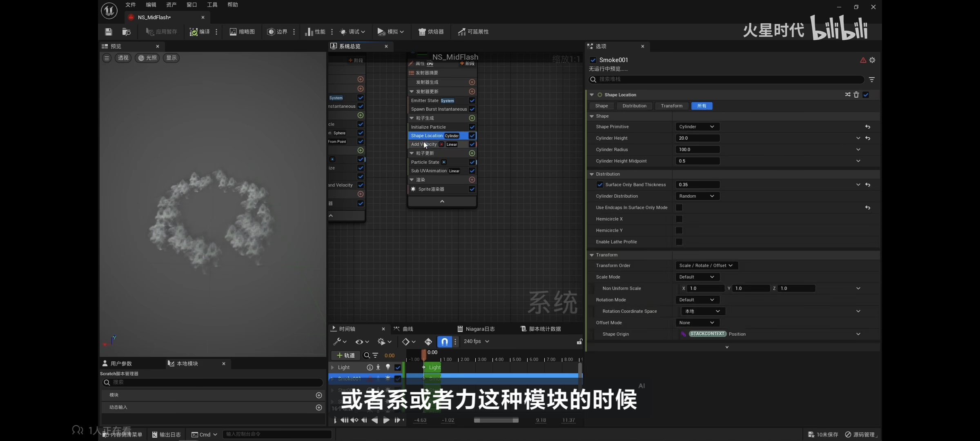
Task: Open the Smoke001 settings gear icon
Action: 872,60
